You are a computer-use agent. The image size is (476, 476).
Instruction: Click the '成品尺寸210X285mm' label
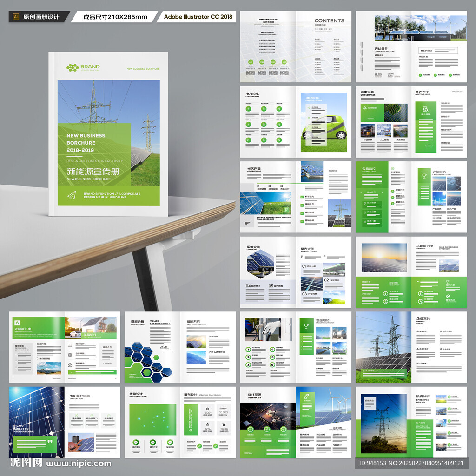115,17
